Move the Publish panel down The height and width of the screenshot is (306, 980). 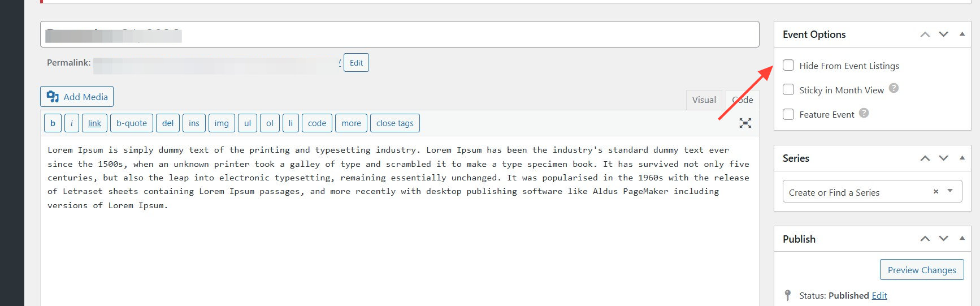tap(943, 239)
